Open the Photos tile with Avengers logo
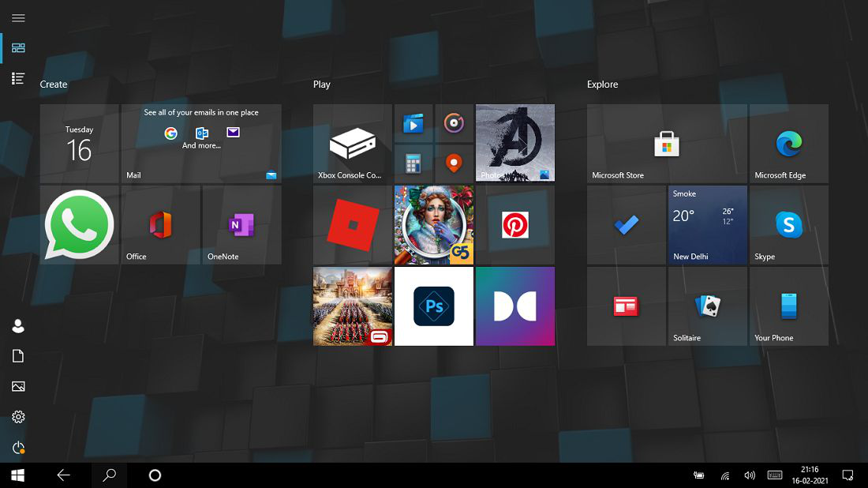This screenshot has width=868, height=488. [515, 144]
